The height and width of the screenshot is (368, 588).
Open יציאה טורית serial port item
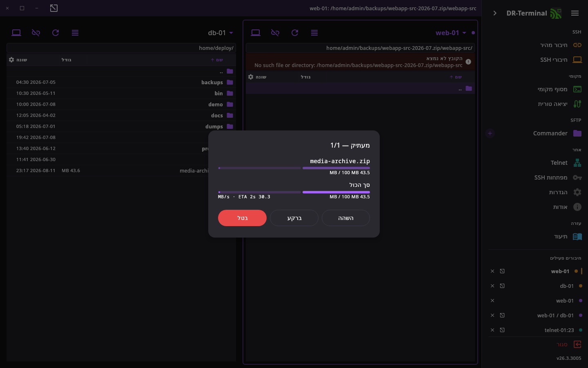[x=535, y=104]
